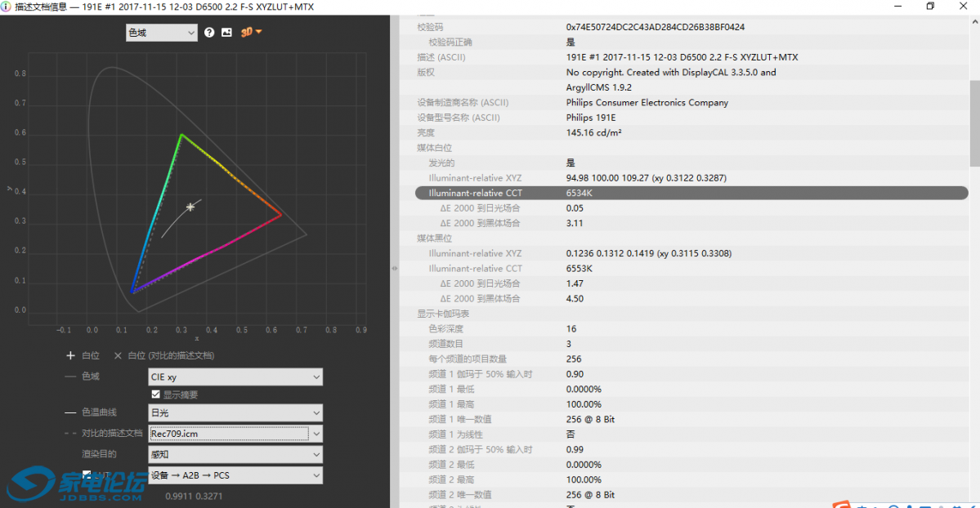
Task: Restore down the window
Action: 930,7
